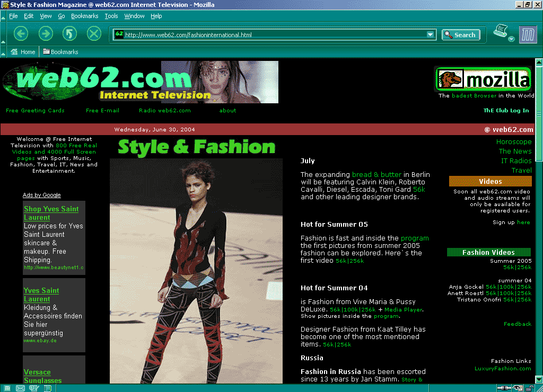Go back with the Back arrow button
This screenshot has height=392, width=543.
[x=21, y=34]
